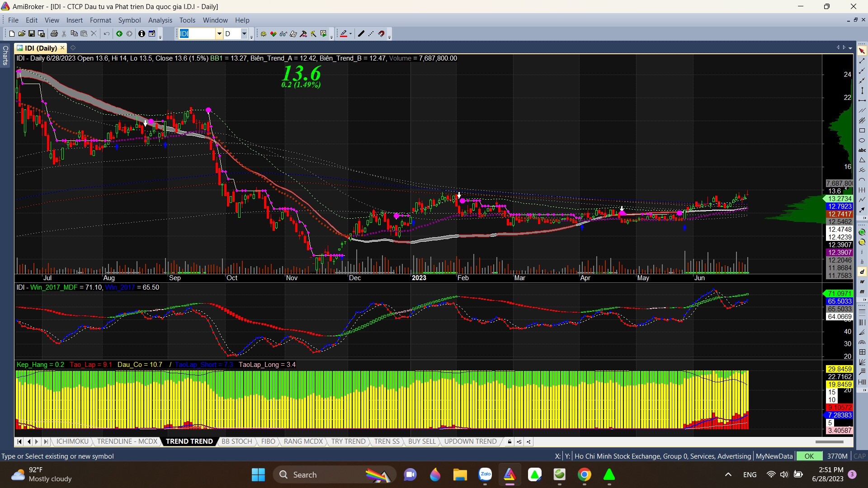Click the Zoom In magnifier icon

click(862, 232)
